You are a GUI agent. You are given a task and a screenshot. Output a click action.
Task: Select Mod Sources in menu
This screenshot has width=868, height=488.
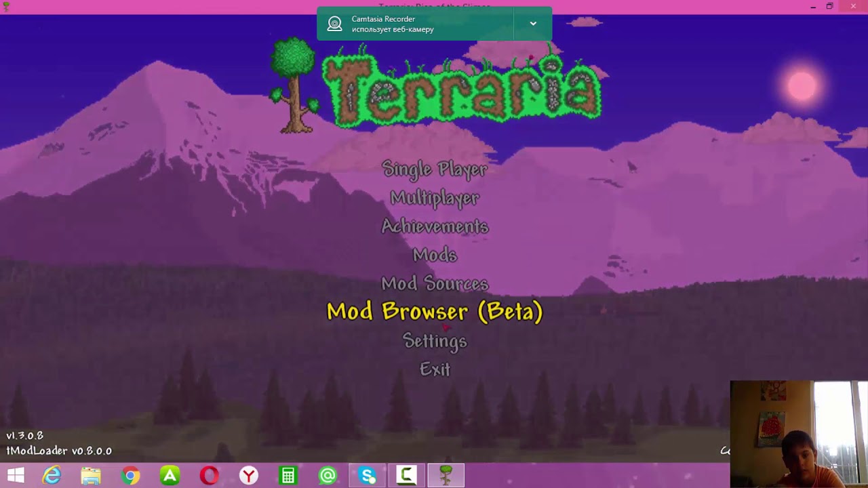[435, 283]
